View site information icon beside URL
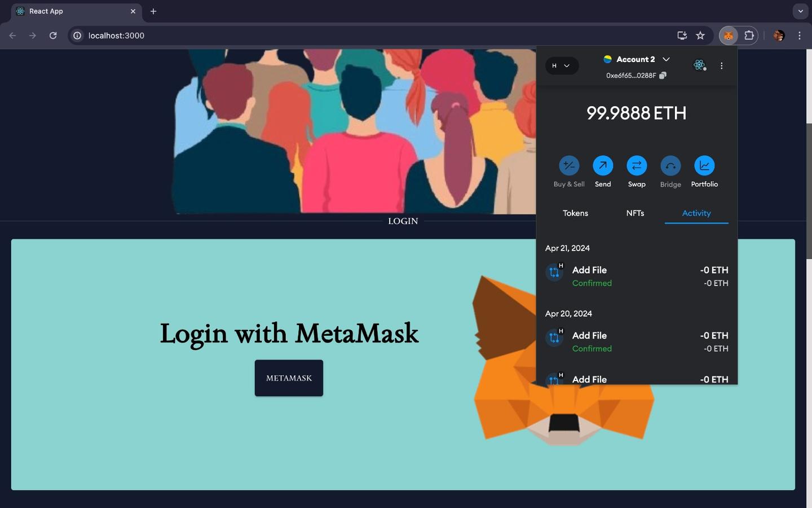The height and width of the screenshot is (508, 812). pos(77,36)
